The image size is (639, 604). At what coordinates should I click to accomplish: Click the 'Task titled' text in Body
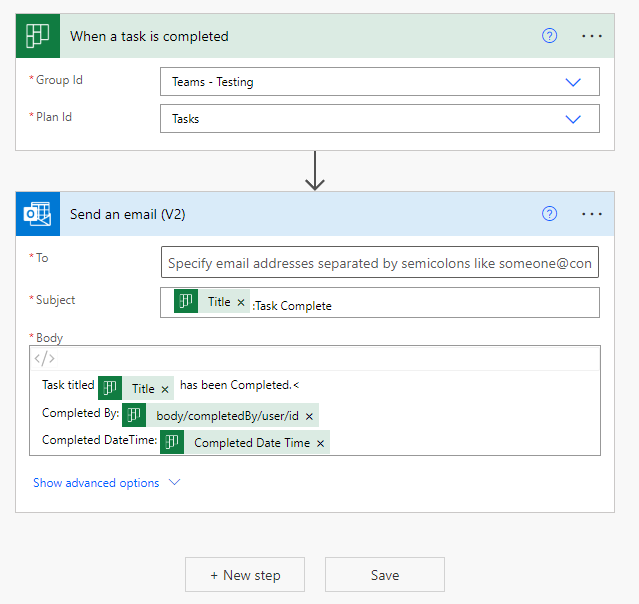68,385
